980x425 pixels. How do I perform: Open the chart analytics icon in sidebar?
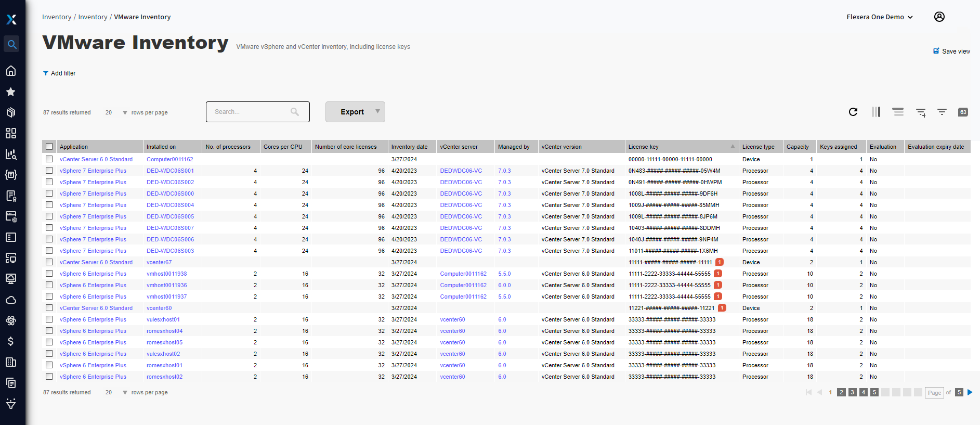[11, 154]
